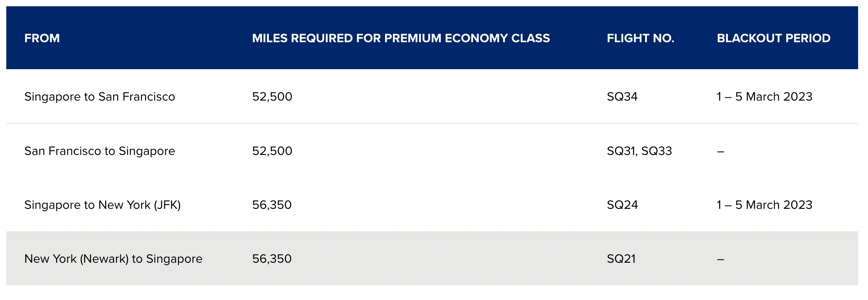The height and width of the screenshot is (300, 868).
Task: Select the San Francisco to Singapore route
Action: pyautogui.click(x=99, y=151)
